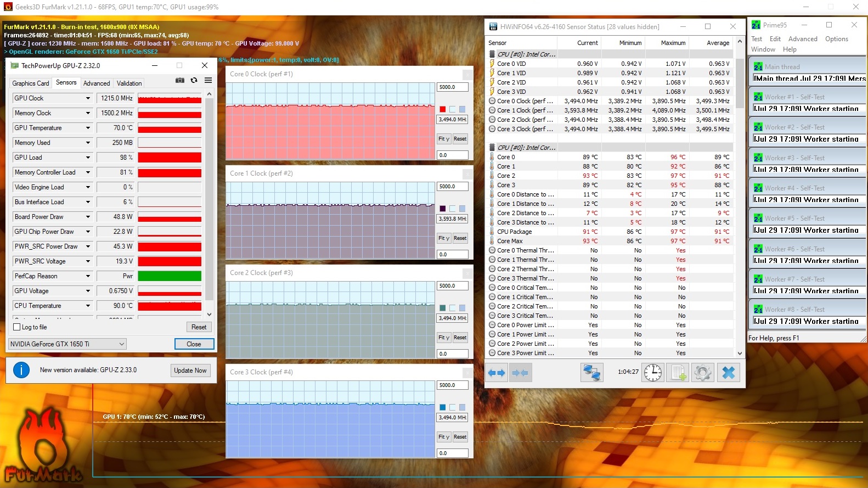Close HWiNFO sensors with blue X icon

pyautogui.click(x=729, y=372)
